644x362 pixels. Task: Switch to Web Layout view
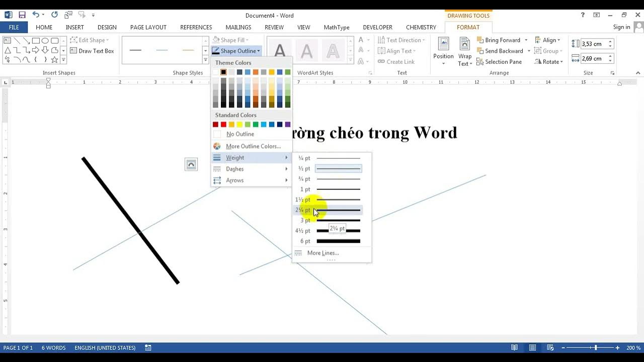(550, 347)
